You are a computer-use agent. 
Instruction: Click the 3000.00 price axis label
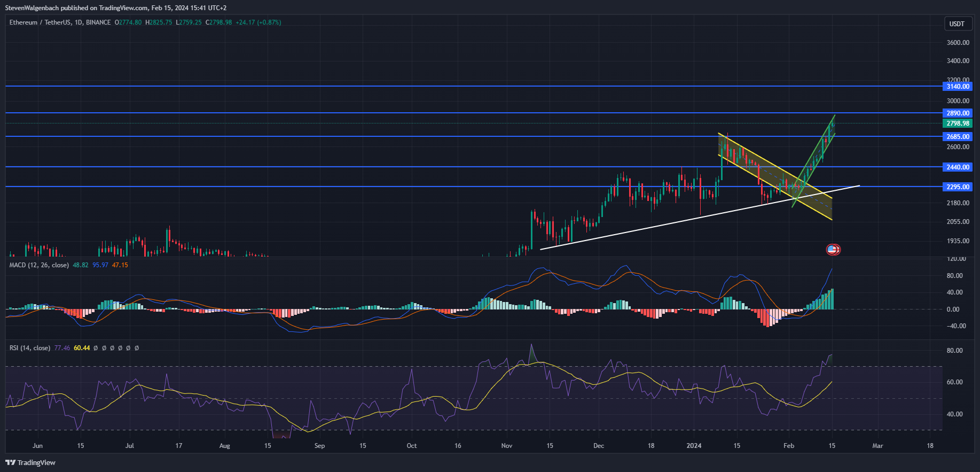click(x=958, y=101)
